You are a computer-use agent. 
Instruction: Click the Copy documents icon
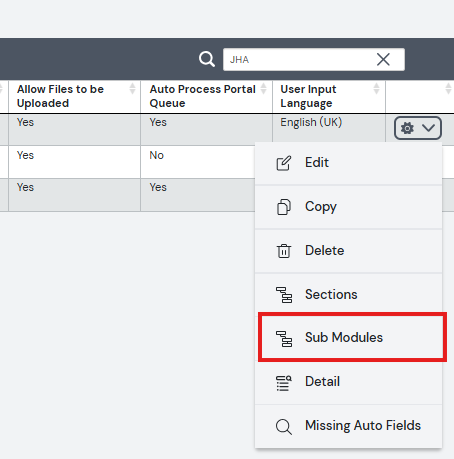[x=284, y=207]
